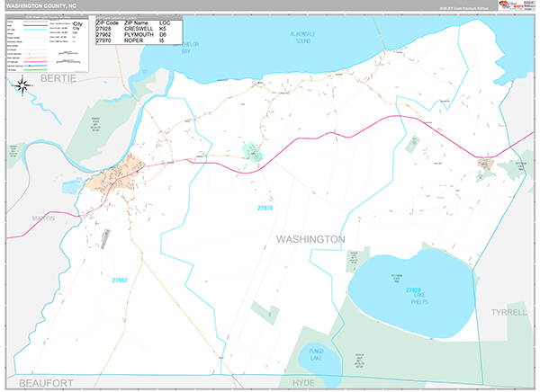Click the cyan ZIP Code line legend swatch

tap(35, 30)
